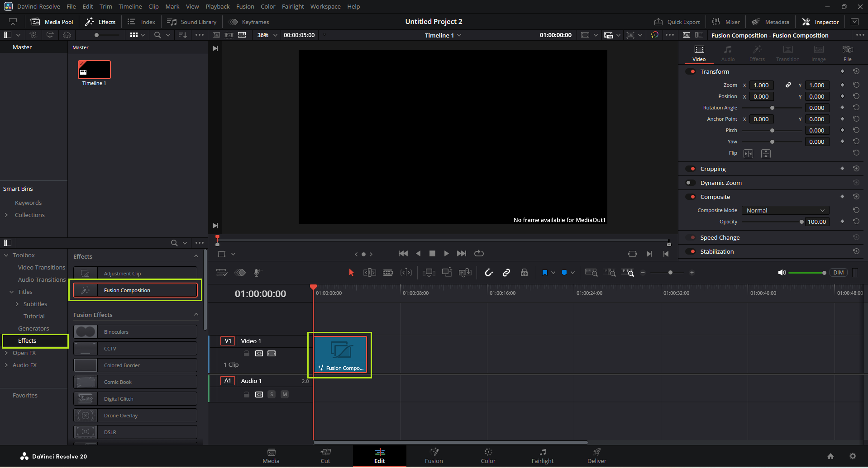Screen dimensions: 868x468
Task: Expand the Open FX tree item
Action: coord(6,353)
